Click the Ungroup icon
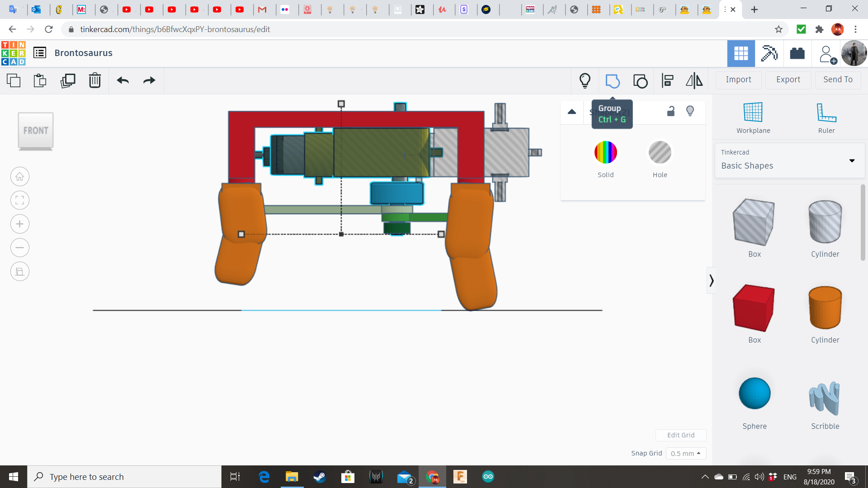Image resolution: width=868 pixels, height=488 pixels. [640, 81]
